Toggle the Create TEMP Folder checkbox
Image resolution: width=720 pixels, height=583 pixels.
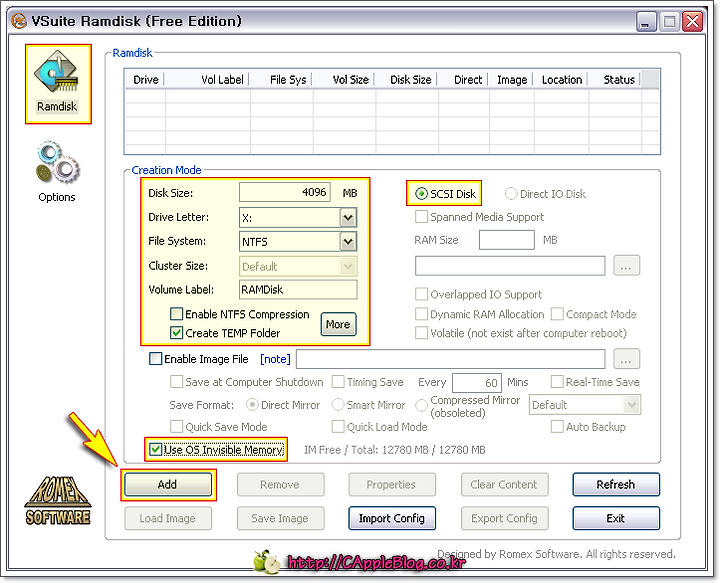176,333
